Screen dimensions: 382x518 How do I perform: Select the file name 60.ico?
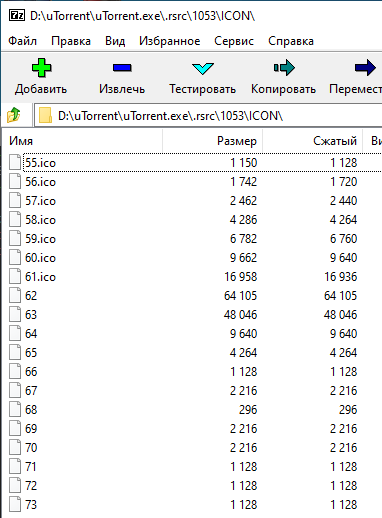(x=41, y=258)
